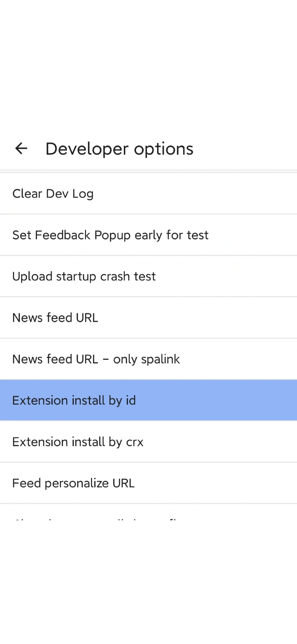Clear the developer log entry
297x644 pixels.
pyautogui.click(x=148, y=194)
